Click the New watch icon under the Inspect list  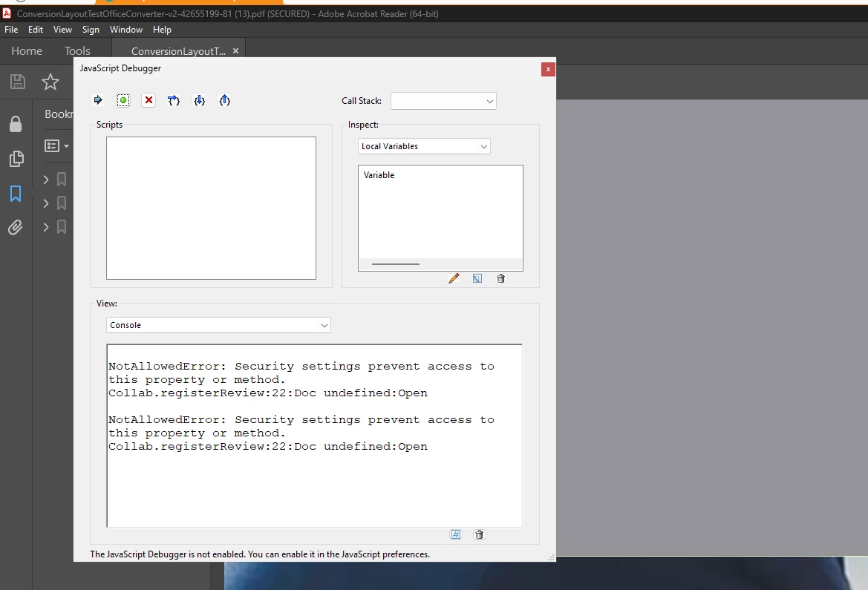coord(477,278)
